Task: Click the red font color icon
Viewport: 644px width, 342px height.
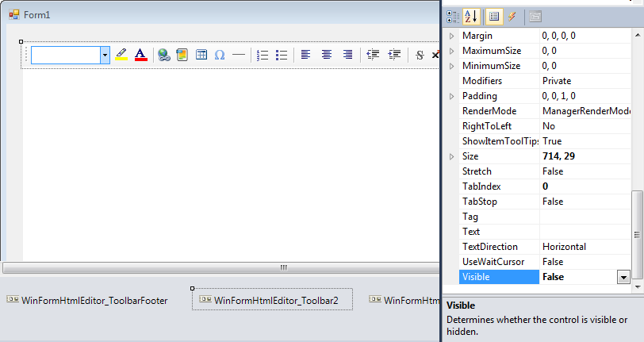Action: point(140,55)
